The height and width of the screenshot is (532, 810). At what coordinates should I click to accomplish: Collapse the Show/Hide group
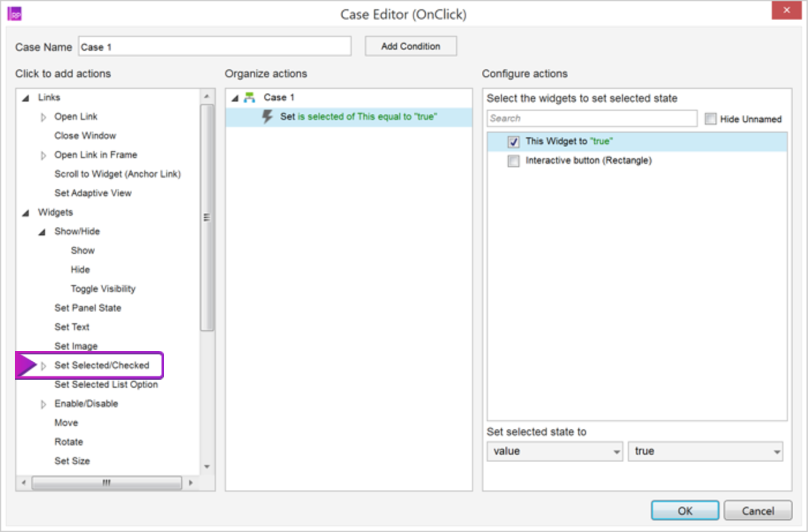pyautogui.click(x=42, y=232)
